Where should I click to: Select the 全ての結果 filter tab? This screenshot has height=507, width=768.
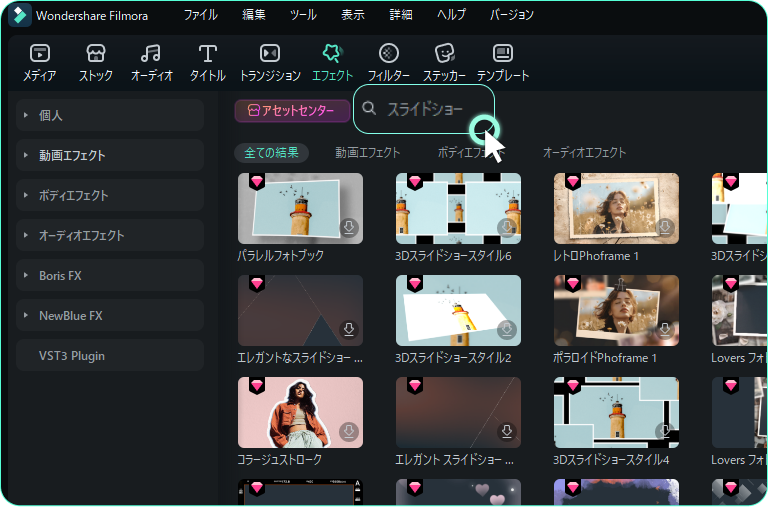pos(271,153)
